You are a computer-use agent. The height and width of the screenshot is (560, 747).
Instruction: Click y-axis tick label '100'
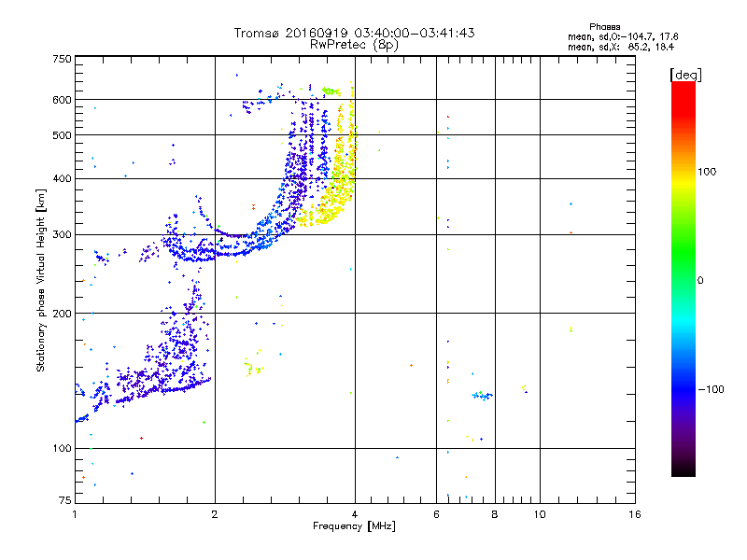(x=62, y=448)
